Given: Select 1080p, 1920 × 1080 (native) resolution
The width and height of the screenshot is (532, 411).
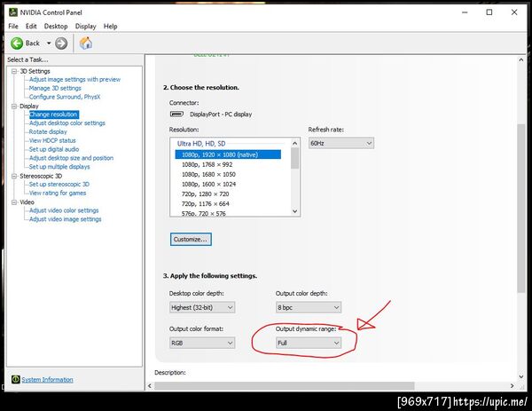Looking at the screenshot, I should tap(228, 154).
